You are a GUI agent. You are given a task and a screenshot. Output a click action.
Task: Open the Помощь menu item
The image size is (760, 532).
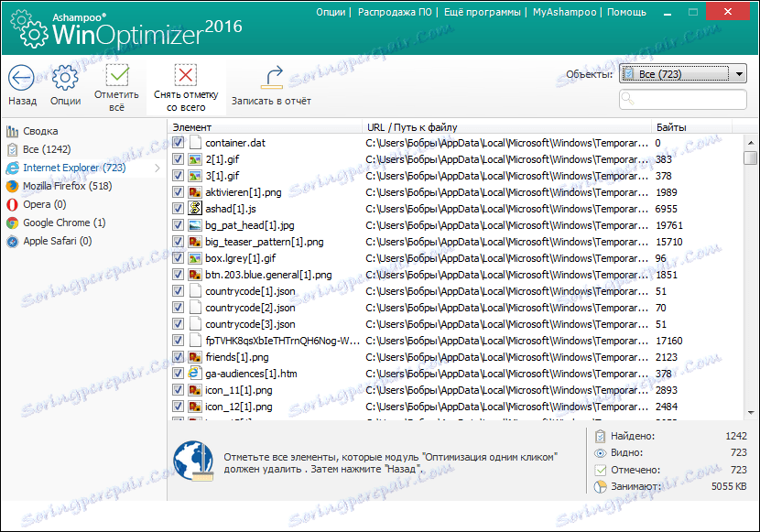click(x=626, y=12)
